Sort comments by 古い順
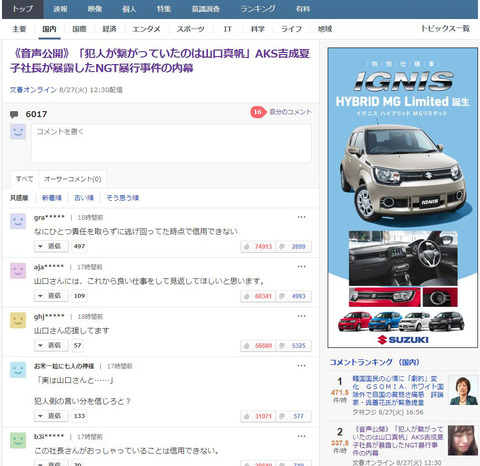This screenshot has width=480, height=466. pos(84,198)
